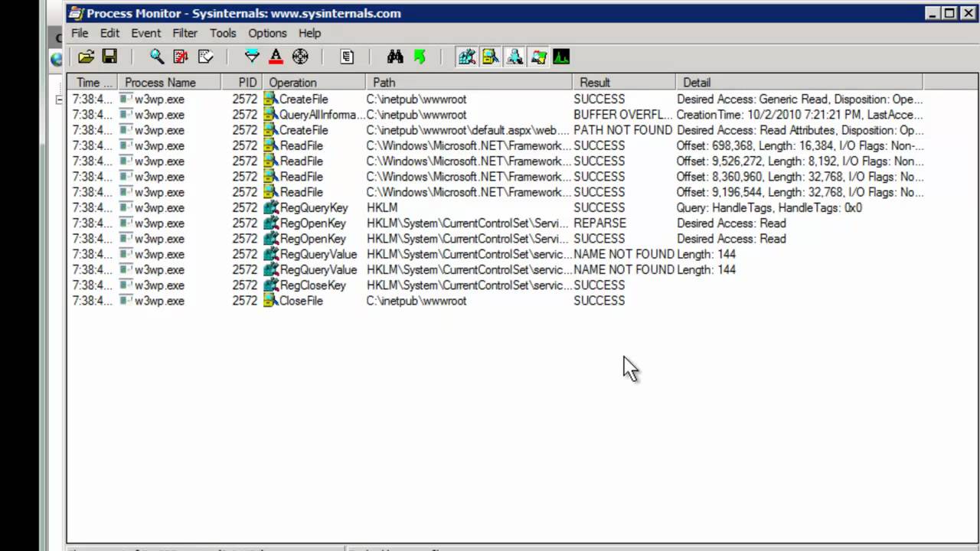Click the Result column header
Screen dimensions: 980x551
623,83
